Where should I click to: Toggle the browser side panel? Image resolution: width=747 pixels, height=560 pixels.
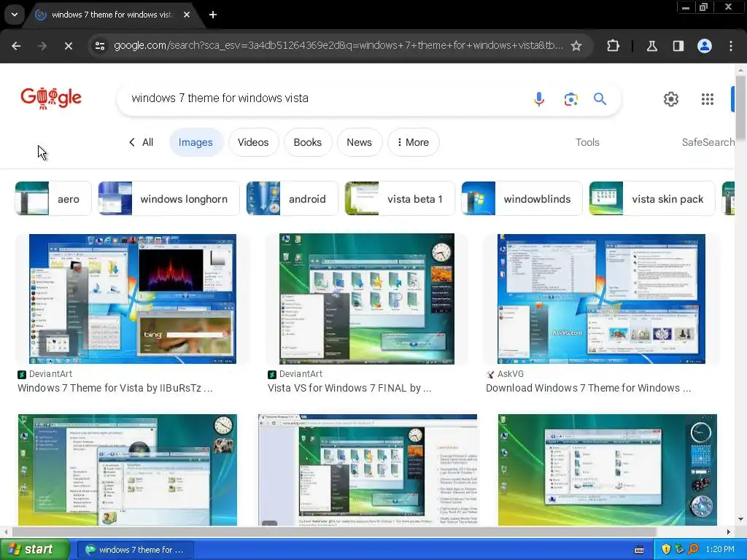click(678, 46)
